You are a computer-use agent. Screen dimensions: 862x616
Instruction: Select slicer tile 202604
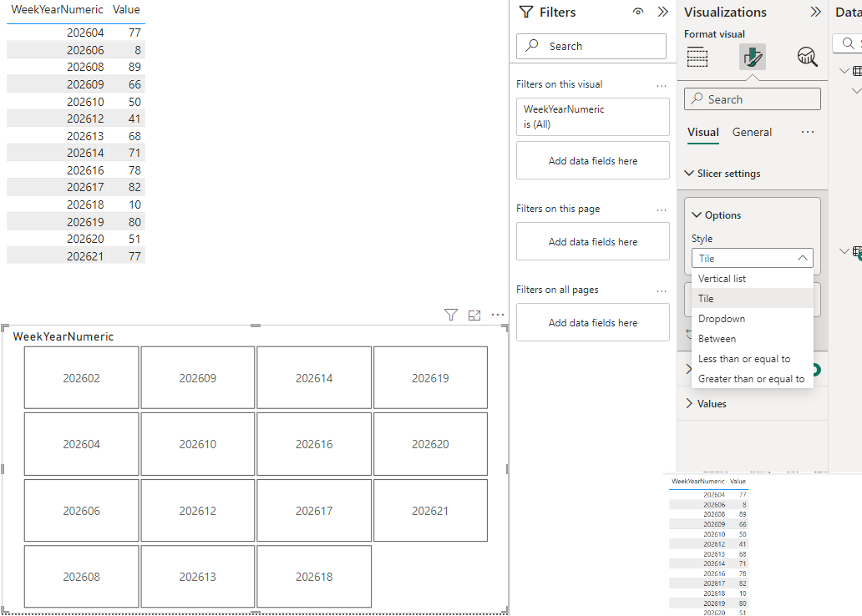tap(81, 444)
